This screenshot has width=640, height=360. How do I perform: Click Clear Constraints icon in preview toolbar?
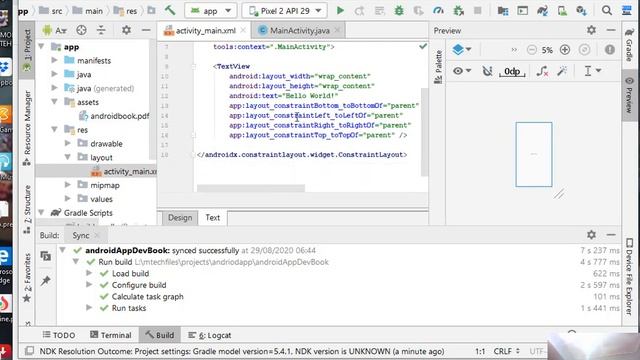[542, 71]
